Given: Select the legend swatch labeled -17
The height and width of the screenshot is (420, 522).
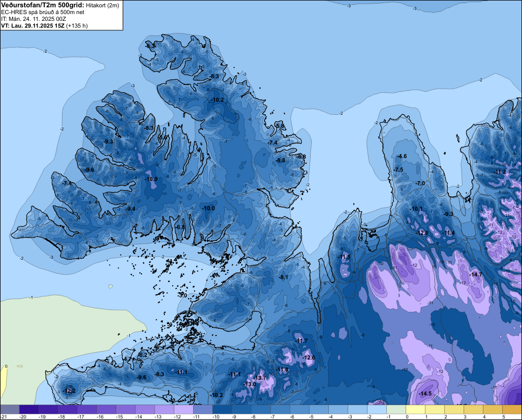Looking at the screenshot, I should [87, 409].
